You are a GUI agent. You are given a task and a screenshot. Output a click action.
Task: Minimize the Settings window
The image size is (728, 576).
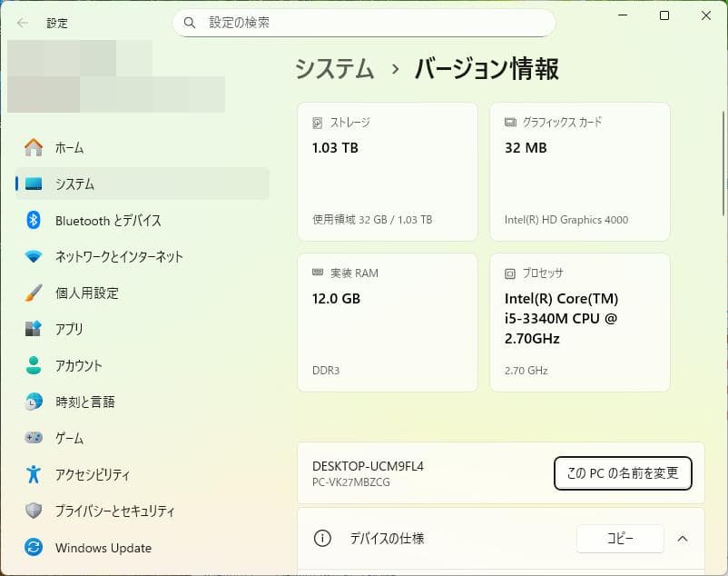point(623,15)
